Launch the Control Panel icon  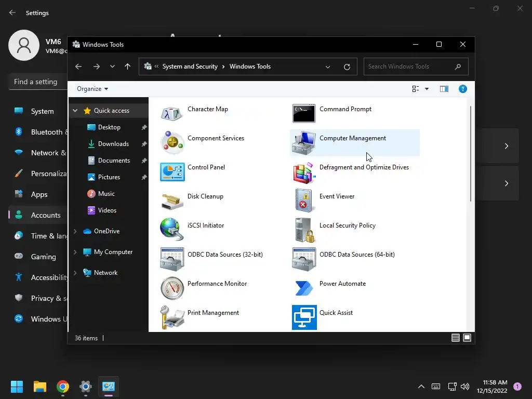pyautogui.click(x=172, y=171)
